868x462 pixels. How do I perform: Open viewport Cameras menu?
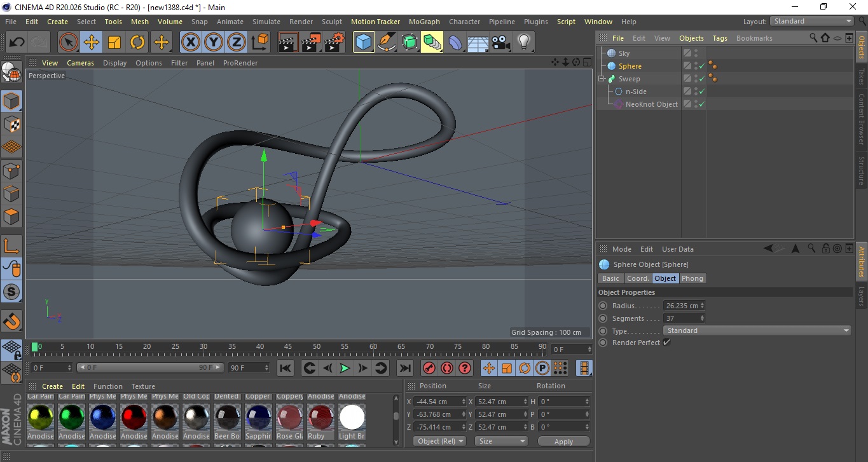click(x=80, y=63)
